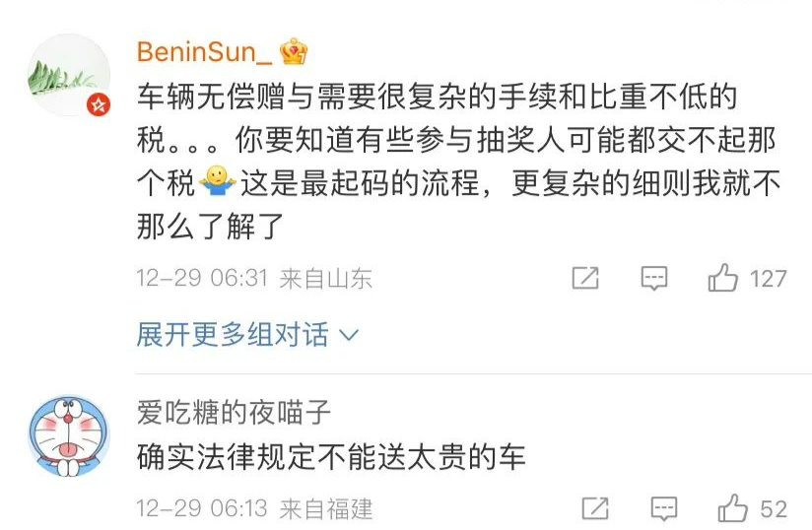This screenshot has height=530, width=812.
Task: Expand 展开更多组对话 replies
Action: [x=246, y=335]
